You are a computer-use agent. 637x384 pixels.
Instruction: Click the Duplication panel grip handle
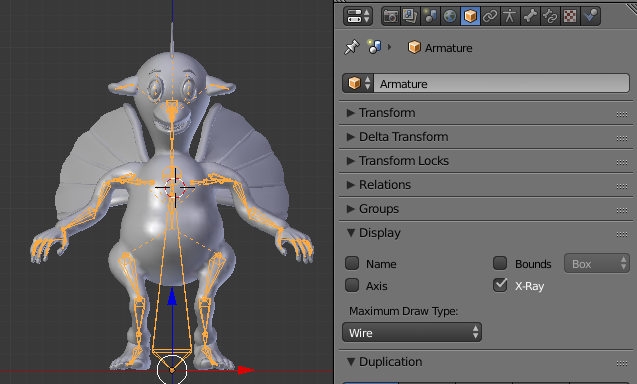click(622, 363)
